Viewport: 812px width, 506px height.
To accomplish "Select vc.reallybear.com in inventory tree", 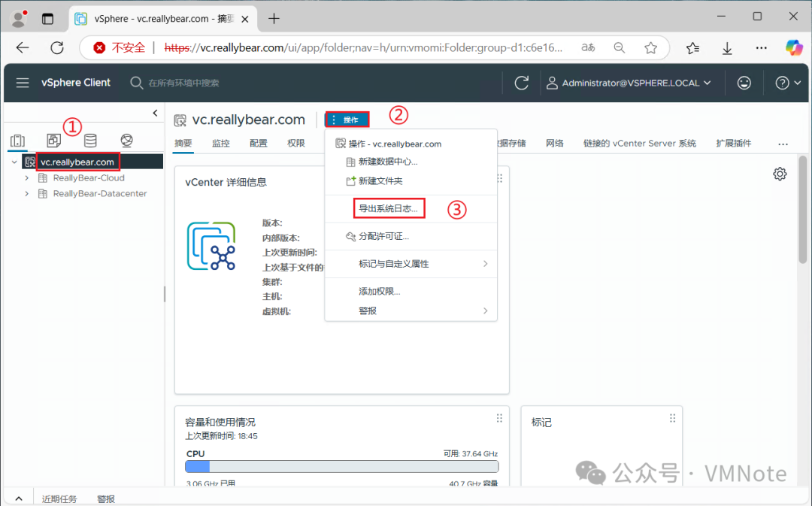I will point(77,162).
